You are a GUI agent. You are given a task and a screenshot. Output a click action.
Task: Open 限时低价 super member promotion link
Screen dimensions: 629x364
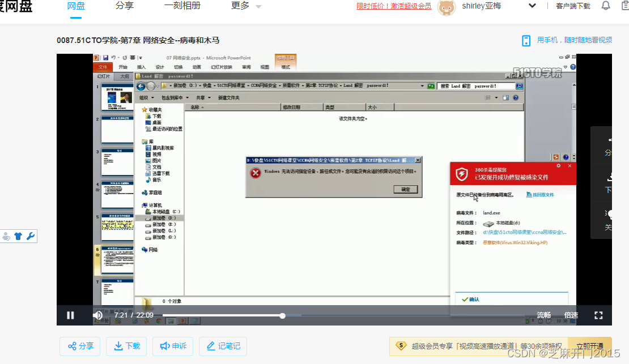393,6
